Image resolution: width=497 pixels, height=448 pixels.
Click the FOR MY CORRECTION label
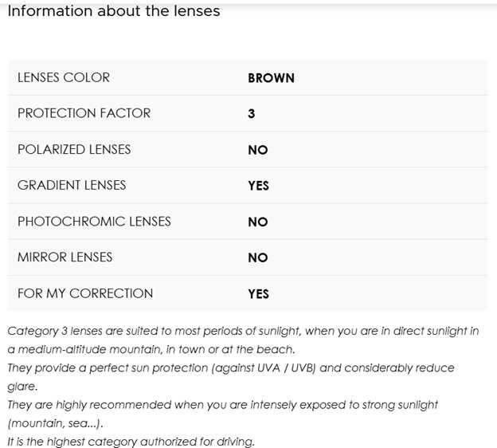(x=85, y=293)
